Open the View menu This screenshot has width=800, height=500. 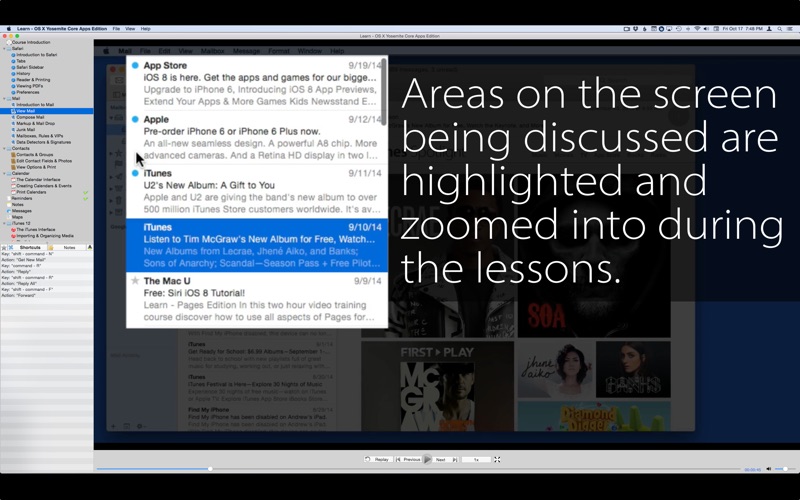[130, 29]
